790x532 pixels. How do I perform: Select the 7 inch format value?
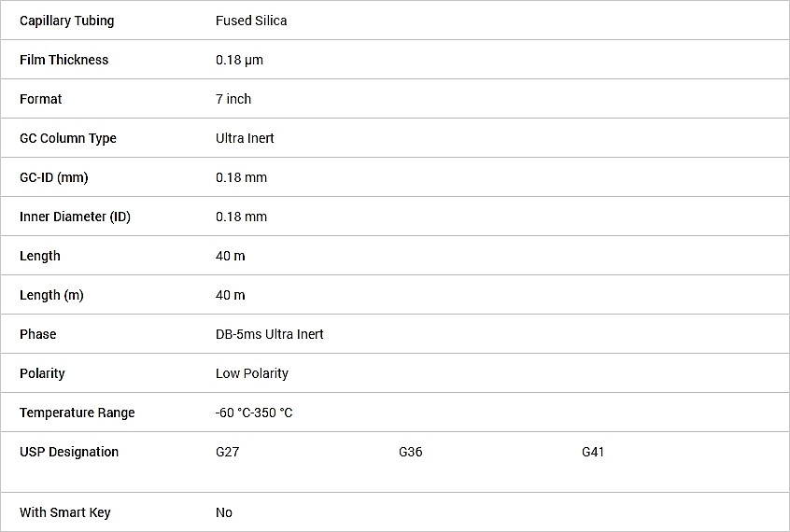click(x=233, y=99)
